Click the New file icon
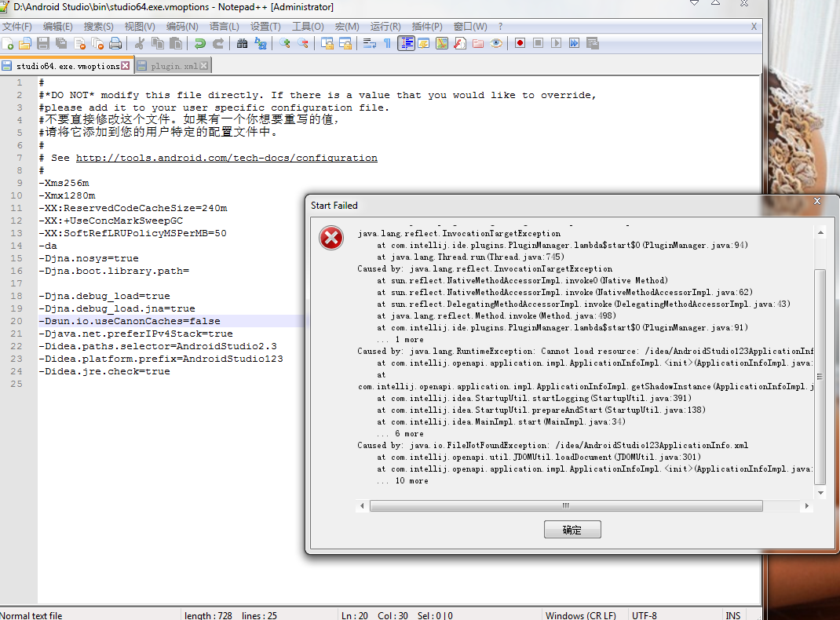The height and width of the screenshot is (620, 840). coord(8,43)
